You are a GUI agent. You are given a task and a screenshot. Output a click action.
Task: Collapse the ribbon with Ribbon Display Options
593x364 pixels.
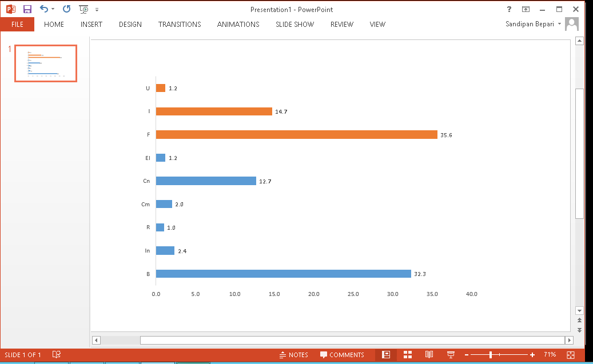tap(526, 9)
